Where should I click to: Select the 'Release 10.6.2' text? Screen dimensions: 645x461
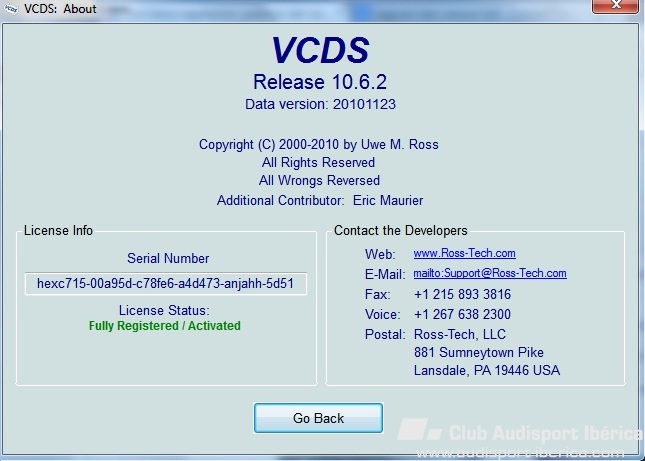(320, 82)
